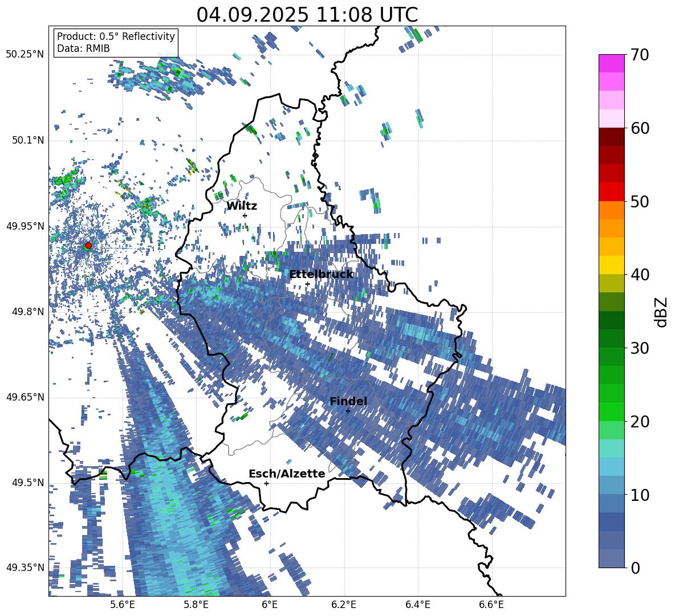Screen dimensions: 675x616
Task: Click the Ettelbruck city label
Action: click(321, 275)
